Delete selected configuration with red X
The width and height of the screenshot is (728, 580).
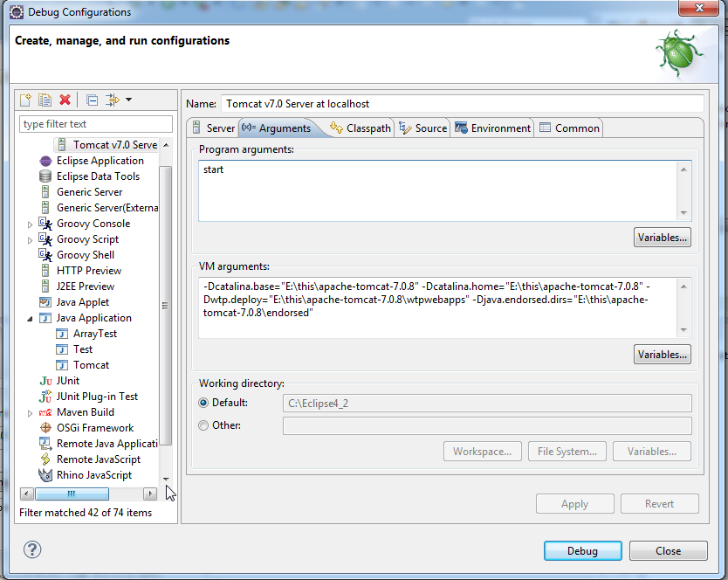tap(65, 100)
